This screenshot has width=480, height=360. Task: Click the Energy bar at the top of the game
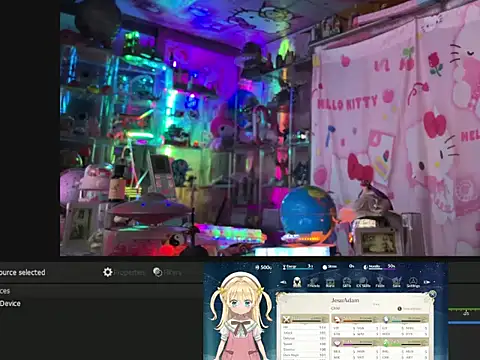click(x=298, y=267)
